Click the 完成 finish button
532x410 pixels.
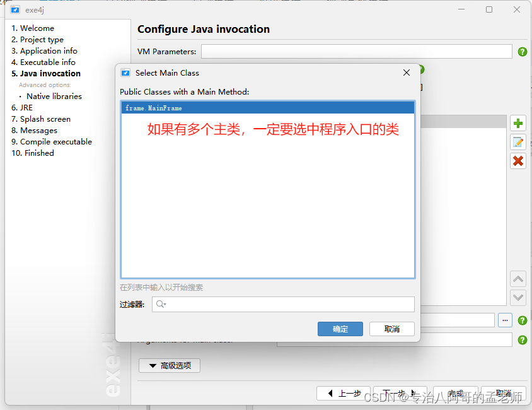(456, 392)
